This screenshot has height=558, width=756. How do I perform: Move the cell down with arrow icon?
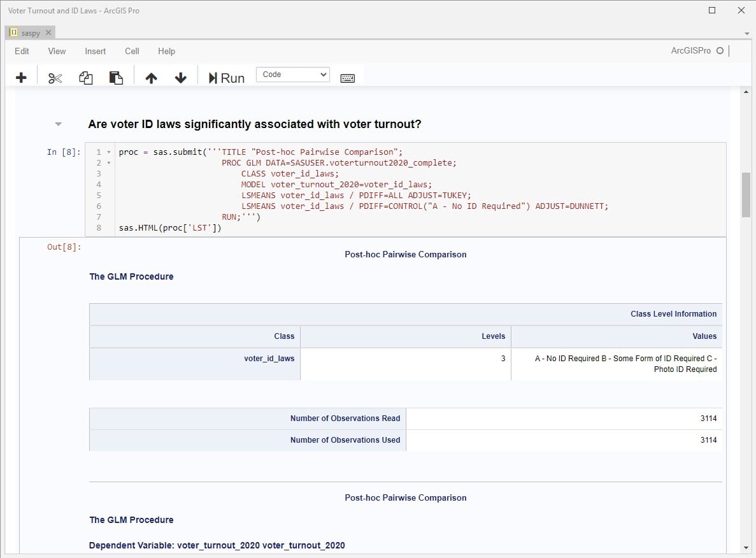coord(181,78)
